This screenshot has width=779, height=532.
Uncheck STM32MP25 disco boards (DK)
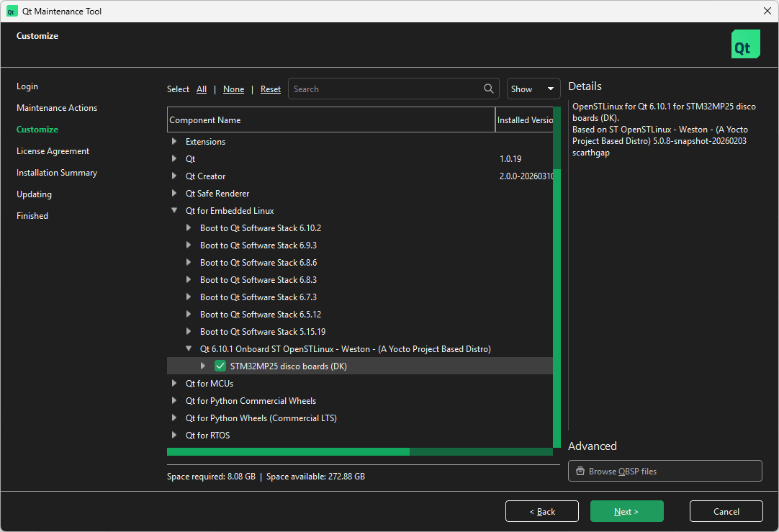click(220, 366)
